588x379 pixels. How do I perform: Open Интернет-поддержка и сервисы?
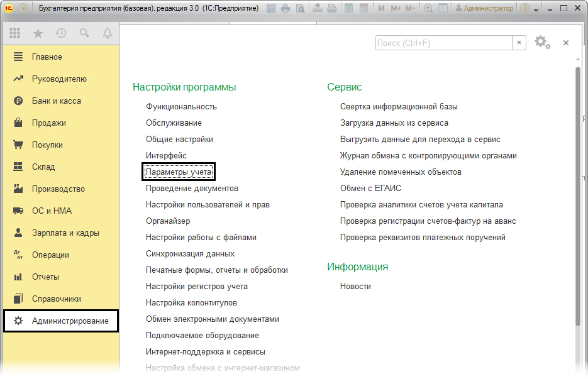206,352
